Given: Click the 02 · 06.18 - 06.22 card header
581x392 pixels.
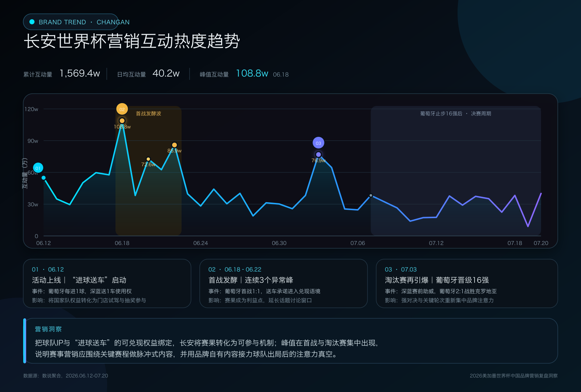Looking at the screenshot, I should [235, 269].
